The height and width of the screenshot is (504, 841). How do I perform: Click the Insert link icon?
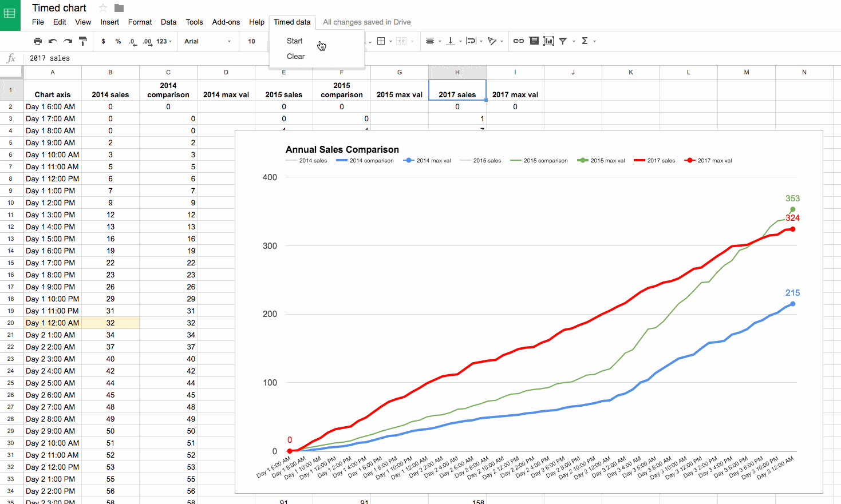(519, 41)
